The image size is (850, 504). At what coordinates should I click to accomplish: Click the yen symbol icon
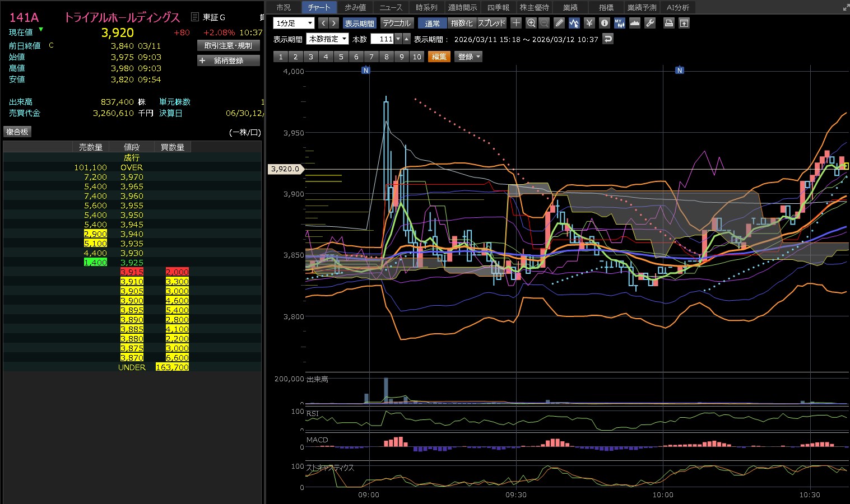click(x=589, y=23)
